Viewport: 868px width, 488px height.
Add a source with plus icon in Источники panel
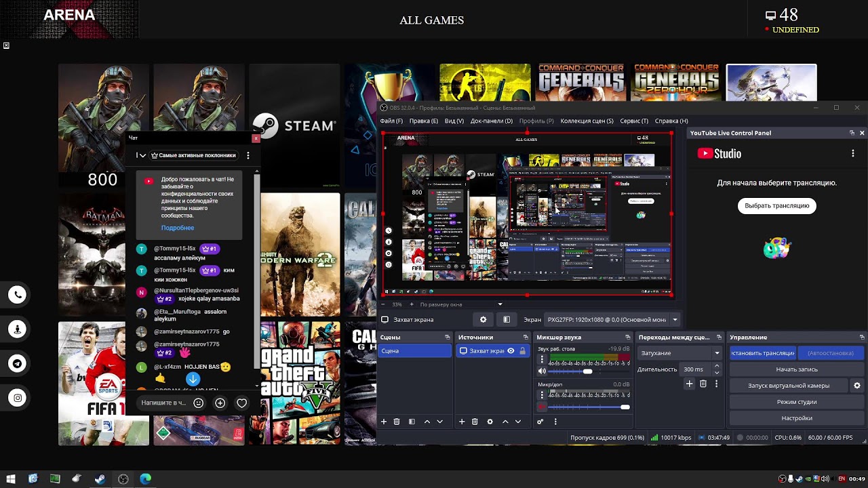462,422
